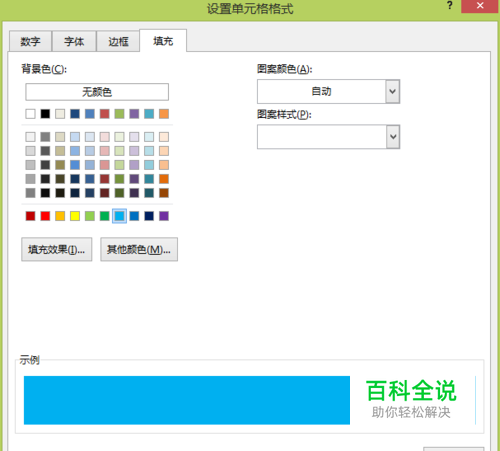Viewport: 500px width, 451px height.
Task: Expand the 图案颜色 dropdown arrow
Action: (393, 91)
